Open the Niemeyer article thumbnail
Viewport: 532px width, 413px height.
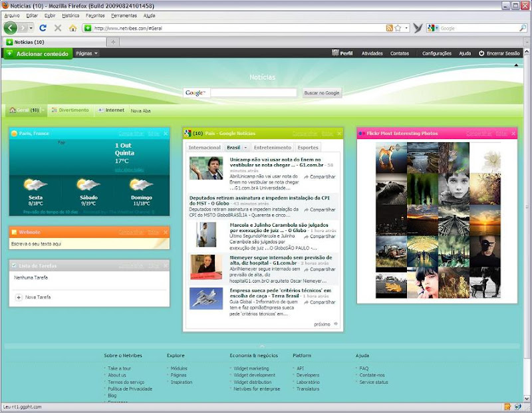point(206,267)
